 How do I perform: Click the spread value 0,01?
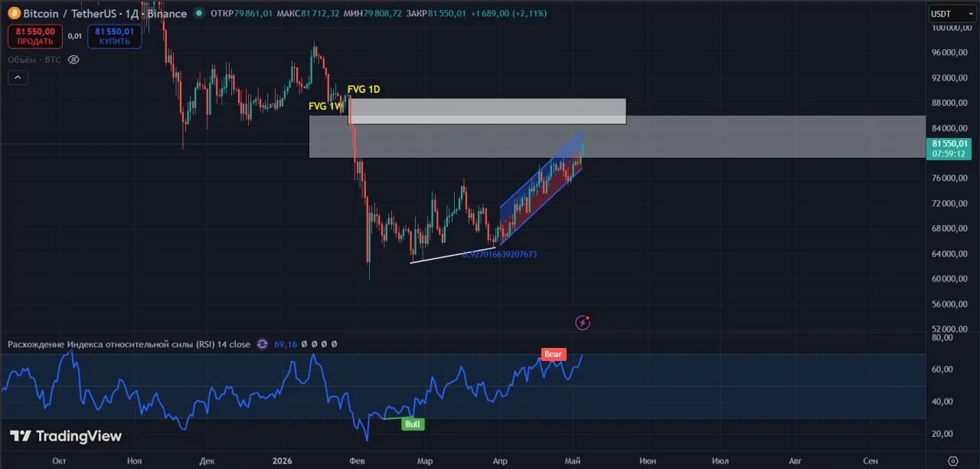(74, 36)
